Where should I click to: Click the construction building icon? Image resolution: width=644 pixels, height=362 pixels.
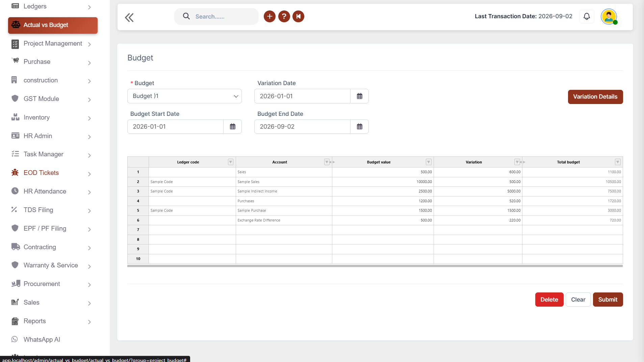[x=14, y=80]
